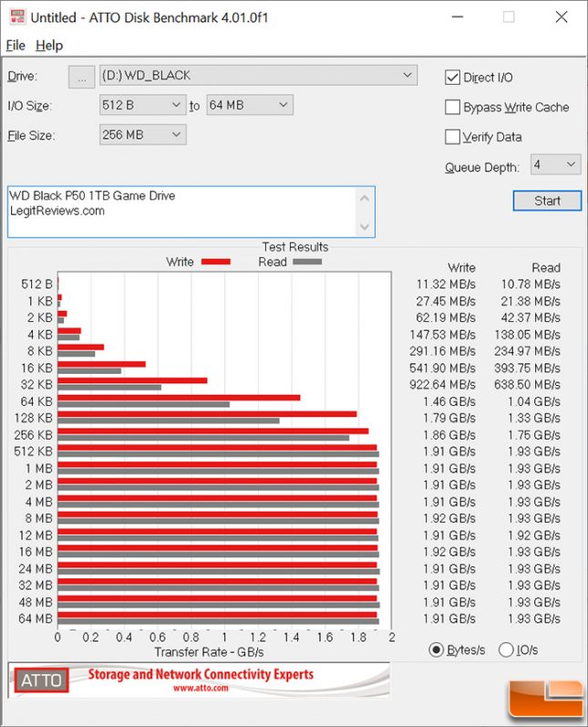588x727 pixels.
Task: Click the 64 KB write bar in chart
Action: 179,398
